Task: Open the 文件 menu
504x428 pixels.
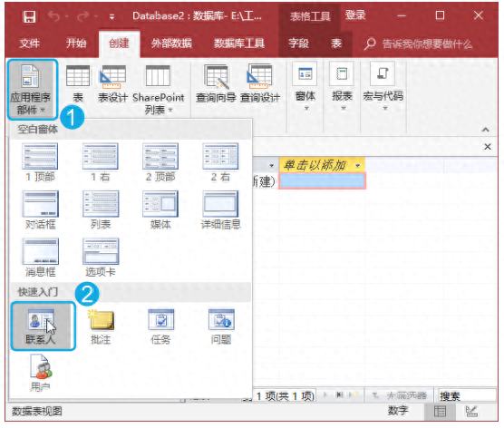Action: [30, 44]
